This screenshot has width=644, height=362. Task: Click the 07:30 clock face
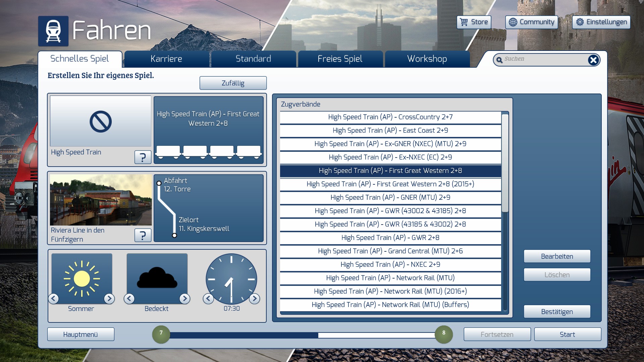tap(231, 279)
